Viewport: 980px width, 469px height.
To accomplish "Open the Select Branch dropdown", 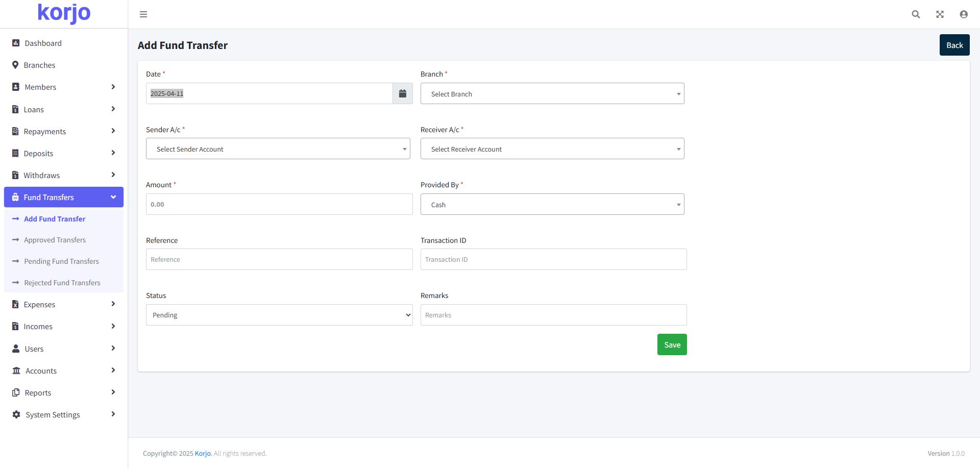I will click(552, 94).
